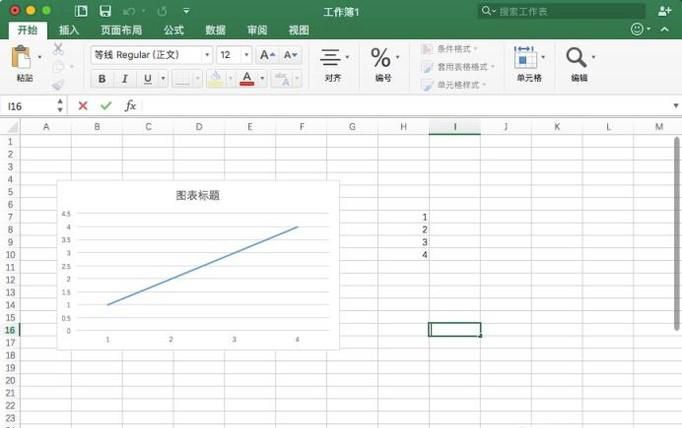Switch to the 数据 tab
This screenshot has height=428, width=682.
click(x=215, y=30)
